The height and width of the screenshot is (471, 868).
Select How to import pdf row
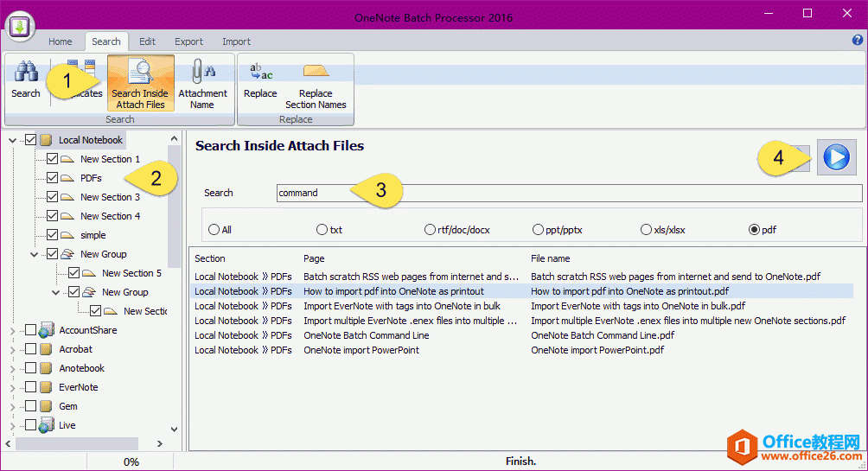pyautogui.click(x=521, y=291)
